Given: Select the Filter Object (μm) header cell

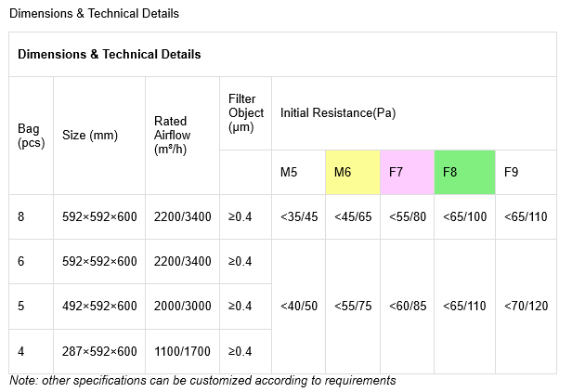Looking at the screenshot, I should point(245,113).
